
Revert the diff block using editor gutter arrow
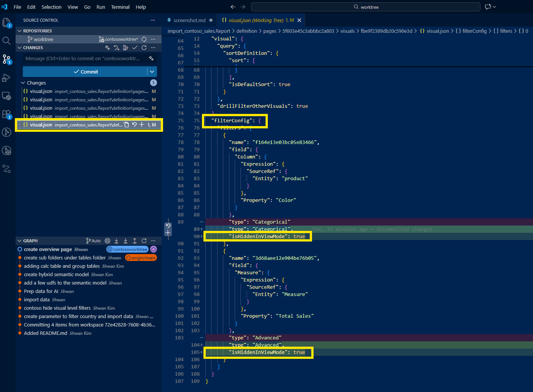(x=168, y=226)
